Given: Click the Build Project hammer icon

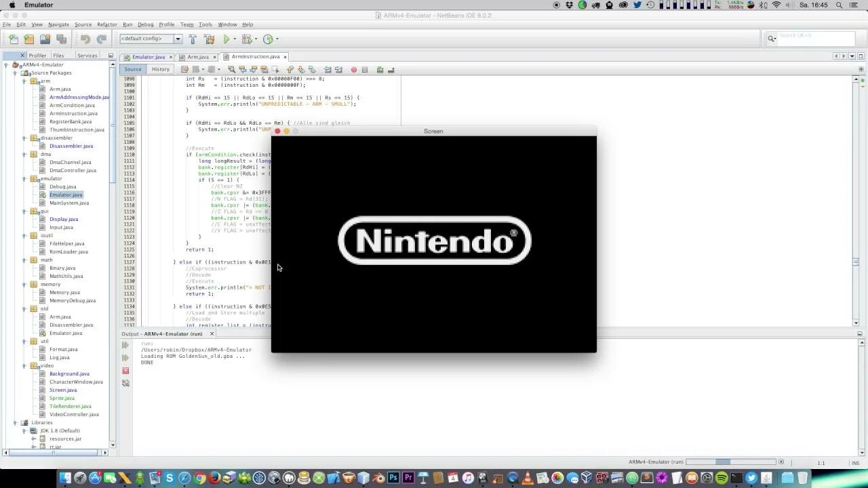Looking at the screenshot, I should click(x=193, y=39).
